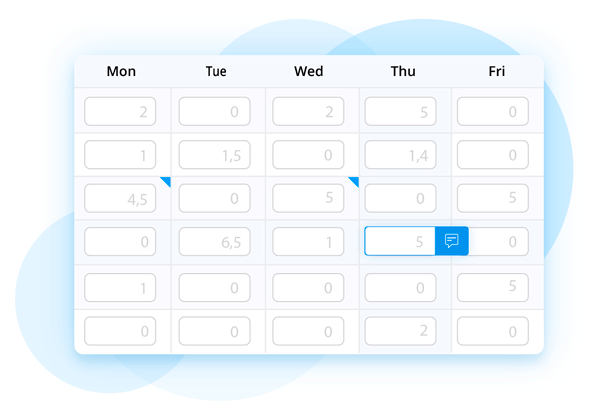Select the first-row Monday field with 2
This screenshot has width=600, height=410.
pos(120,111)
